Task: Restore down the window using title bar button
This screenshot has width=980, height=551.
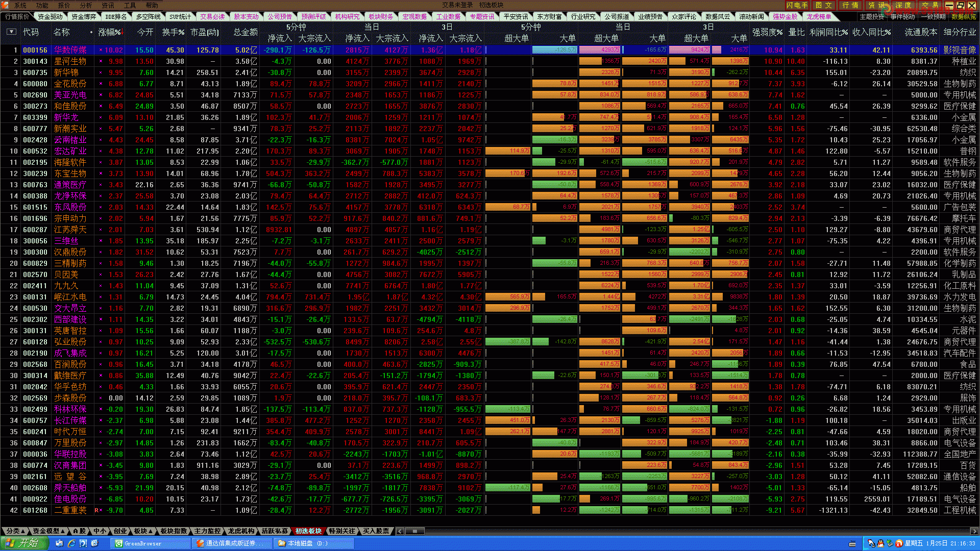Action: (960, 5)
